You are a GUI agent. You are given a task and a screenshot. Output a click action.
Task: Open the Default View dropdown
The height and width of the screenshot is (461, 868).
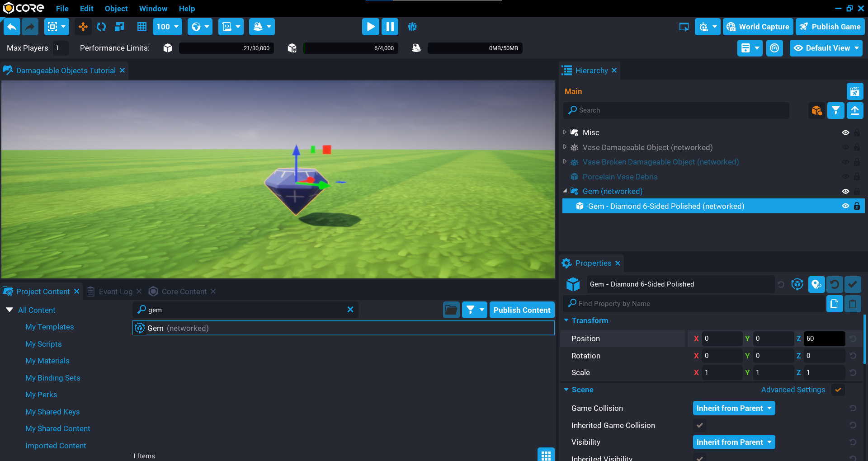826,48
